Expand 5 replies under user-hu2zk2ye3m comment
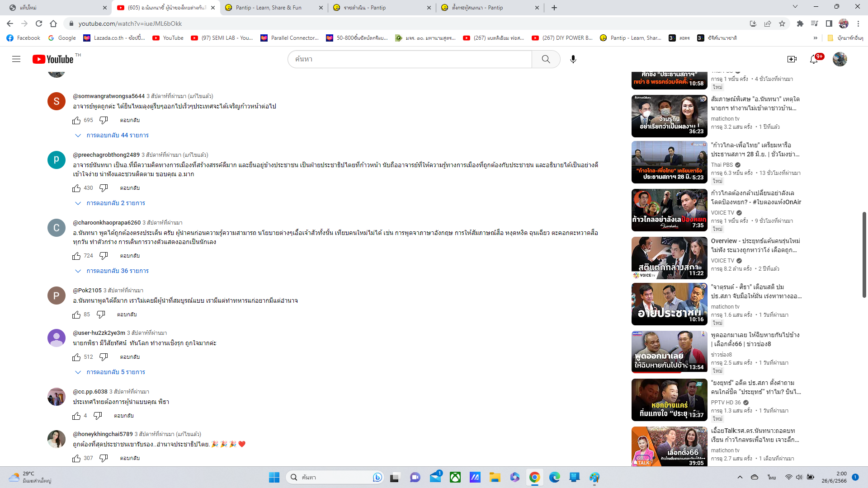Image resolution: width=868 pixels, height=488 pixels. [110, 372]
